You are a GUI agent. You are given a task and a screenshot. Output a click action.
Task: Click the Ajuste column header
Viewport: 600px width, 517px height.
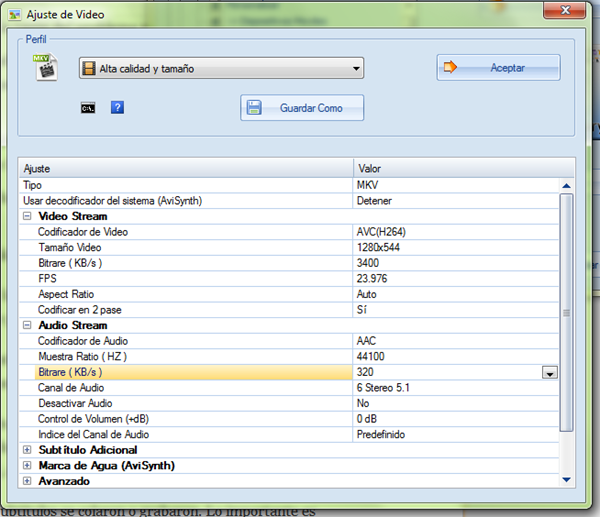pos(186,168)
